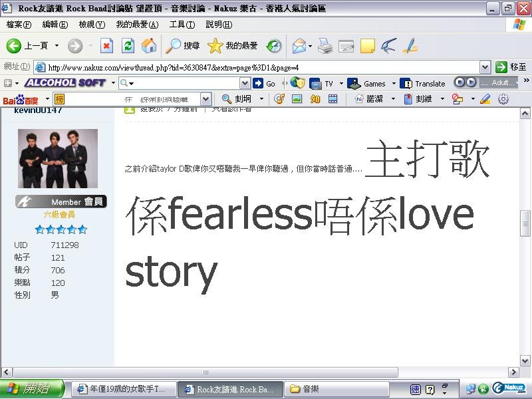Click the film strip video icon in Baidu toolbar

coord(333,99)
